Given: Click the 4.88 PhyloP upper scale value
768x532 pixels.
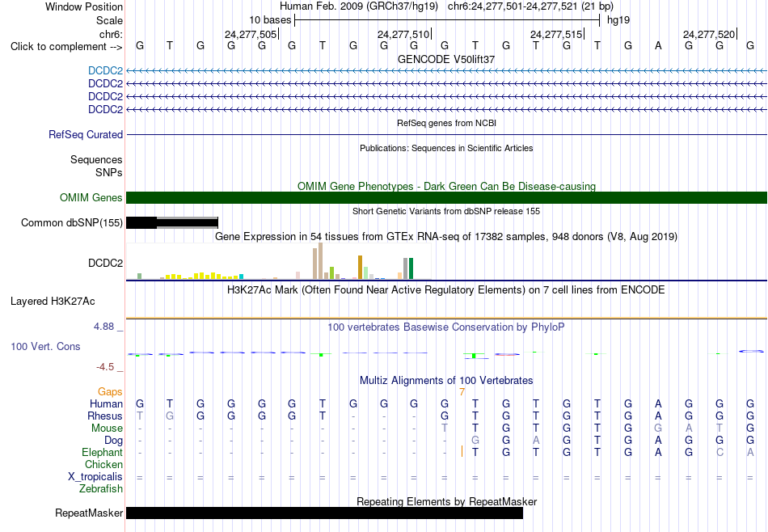Looking at the screenshot, I should pyautogui.click(x=103, y=327).
